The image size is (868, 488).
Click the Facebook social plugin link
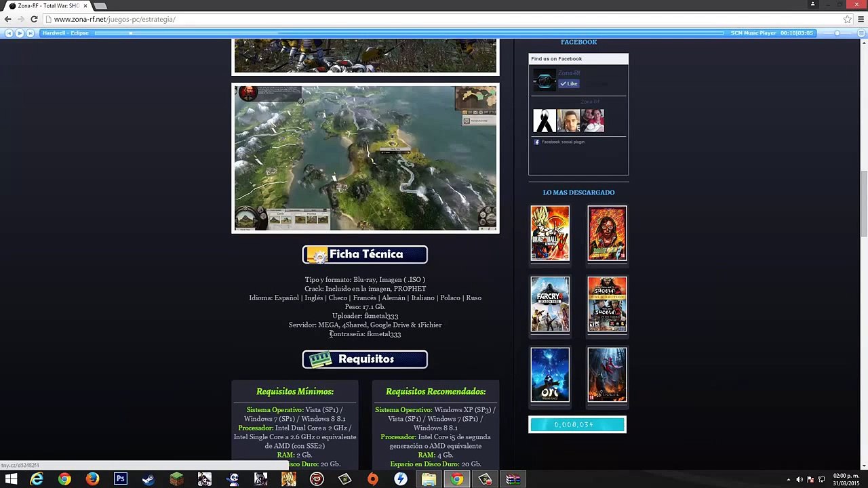coord(563,142)
